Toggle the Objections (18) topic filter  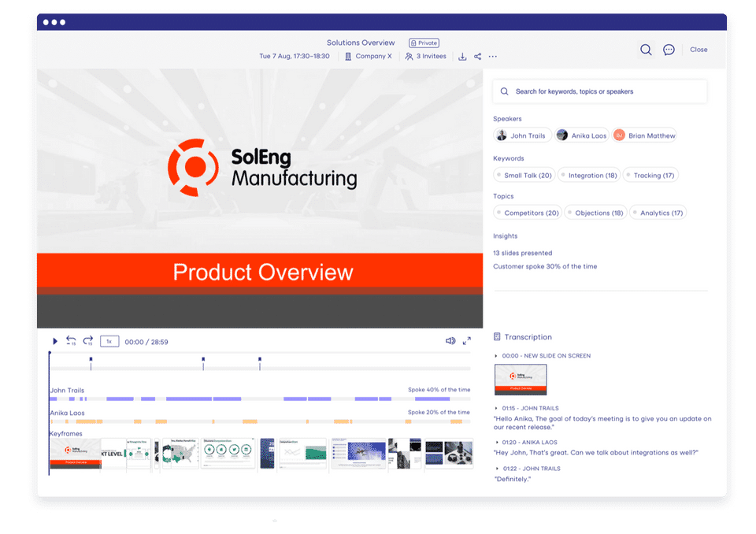595,213
